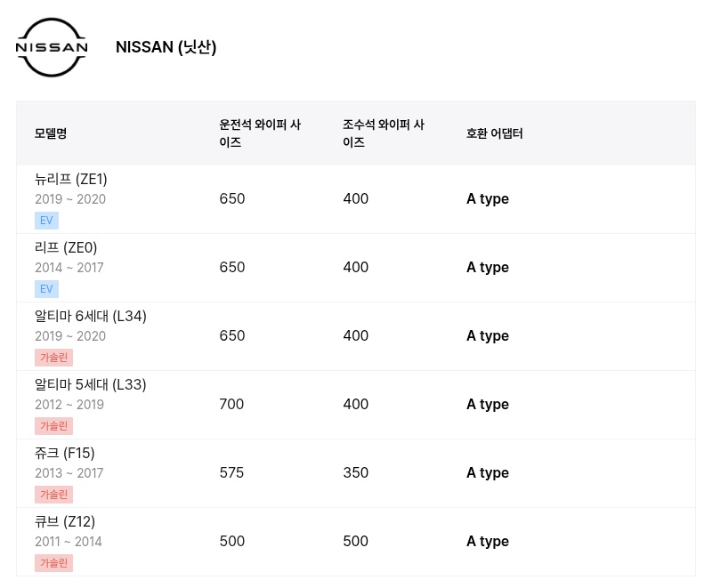Screen dimensions: 712x588
Task: Click the 가솔린 badge under 쥬크 (F15)
Action: (x=53, y=495)
